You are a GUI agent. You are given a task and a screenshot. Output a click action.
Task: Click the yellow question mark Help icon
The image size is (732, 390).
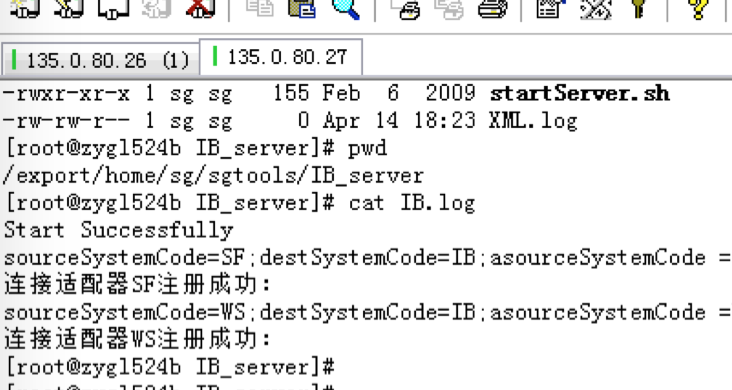tap(698, 9)
